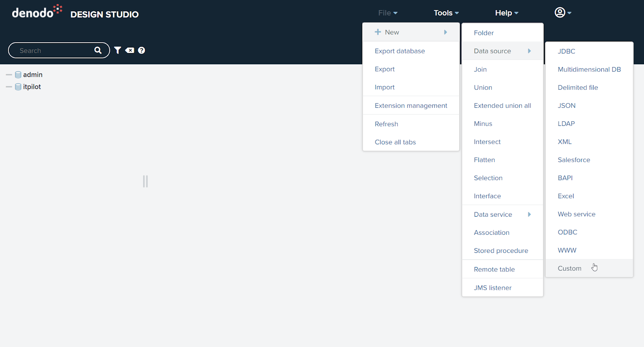
Task: Open search help question mark icon
Action: (x=141, y=50)
